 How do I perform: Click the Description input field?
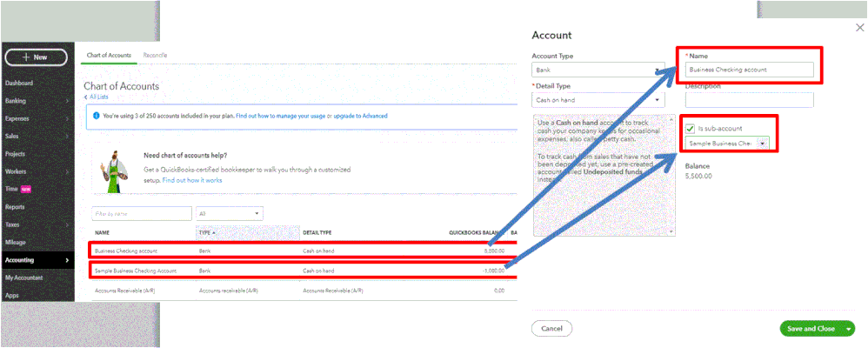750,100
